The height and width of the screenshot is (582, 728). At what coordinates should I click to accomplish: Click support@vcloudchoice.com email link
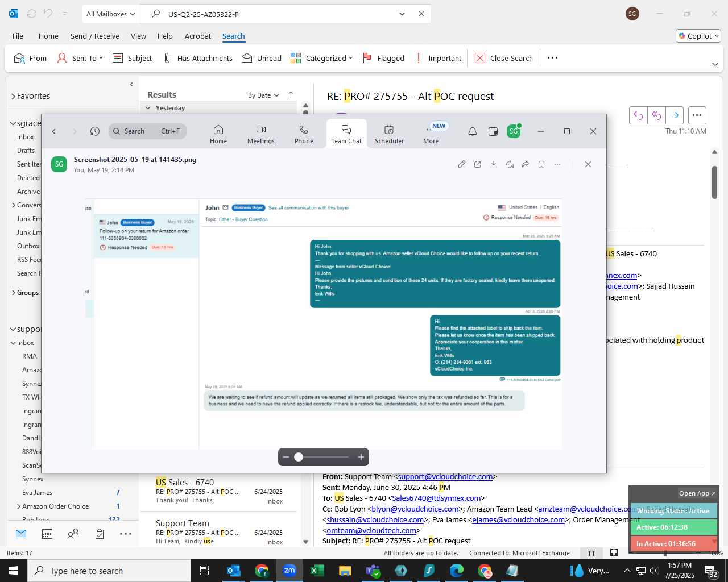pos(445,476)
